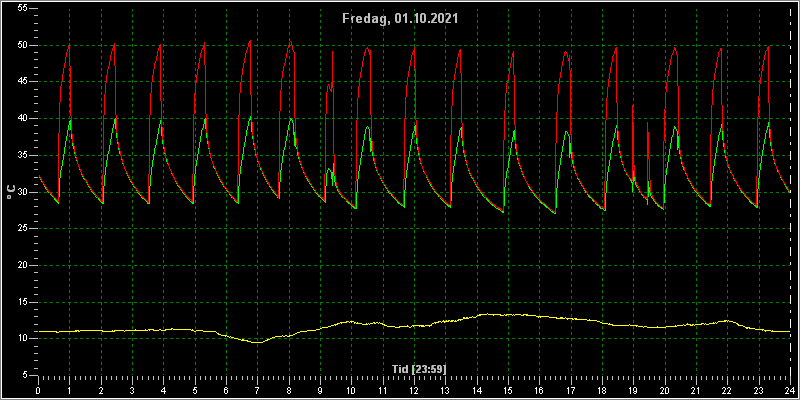Click the °C axis unit label

coord(11,192)
